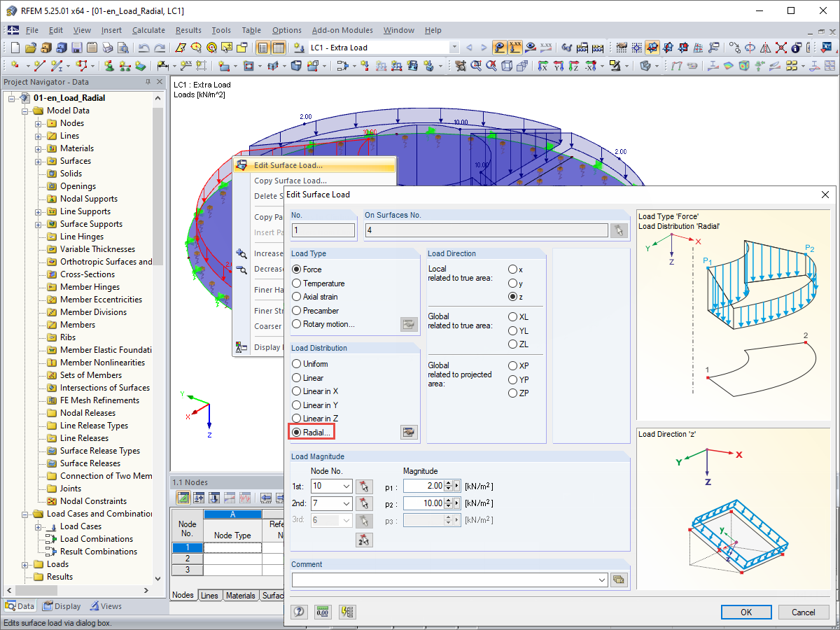Switch to the Lines table tab
The height and width of the screenshot is (630, 840).
pyautogui.click(x=210, y=595)
